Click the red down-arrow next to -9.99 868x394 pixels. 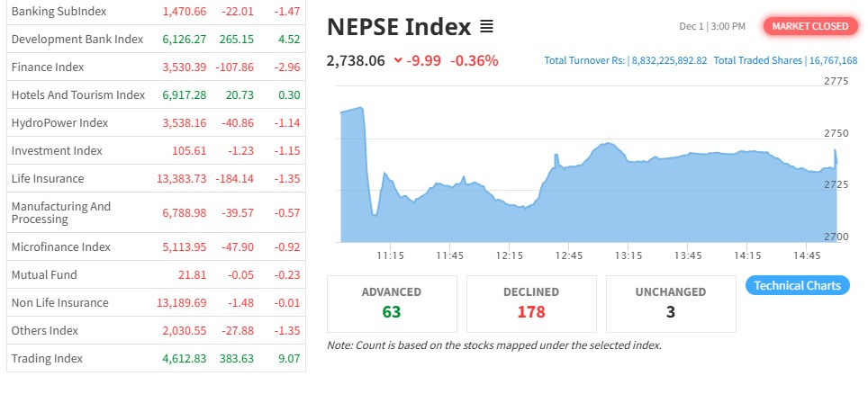coord(398,61)
